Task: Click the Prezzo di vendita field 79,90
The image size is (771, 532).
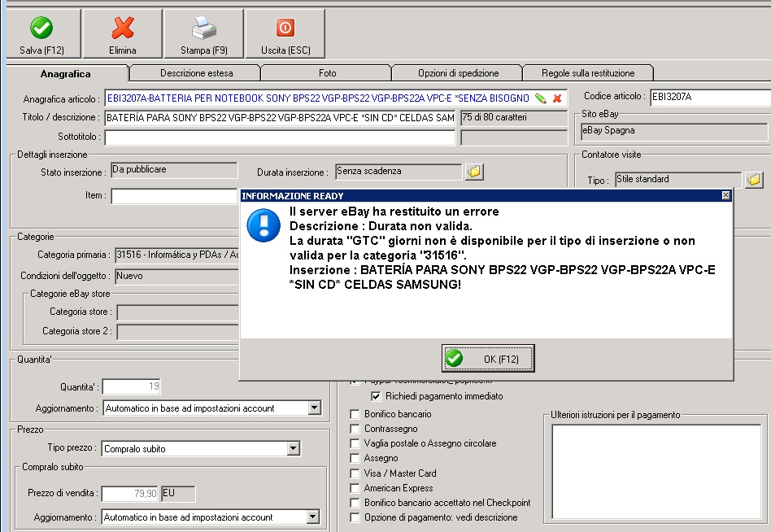Action: click(130, 494)
